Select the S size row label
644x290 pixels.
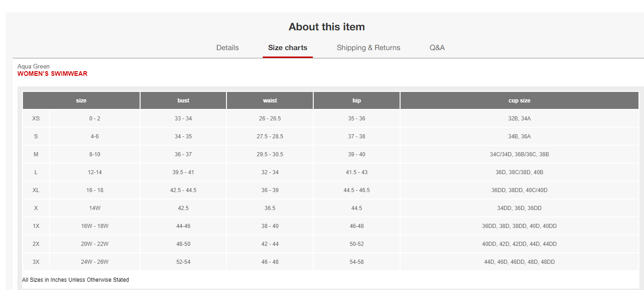(x=36, y=136)
